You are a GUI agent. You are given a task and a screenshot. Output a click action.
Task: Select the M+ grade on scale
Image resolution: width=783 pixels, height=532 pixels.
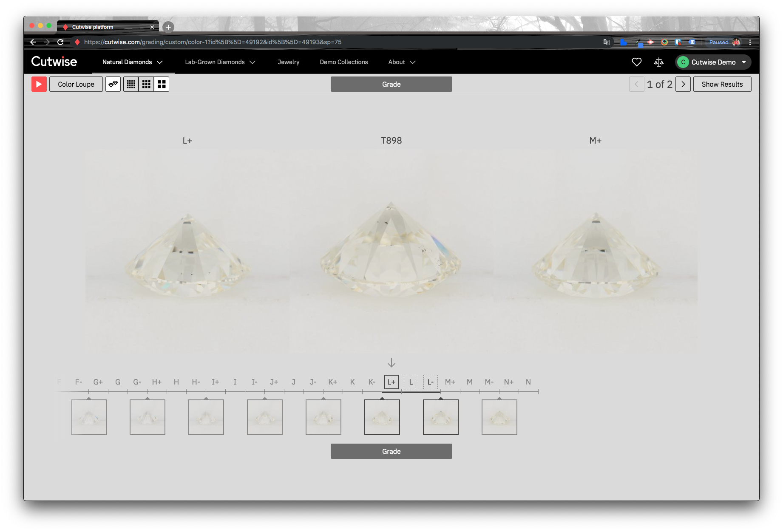coord(450,382)
